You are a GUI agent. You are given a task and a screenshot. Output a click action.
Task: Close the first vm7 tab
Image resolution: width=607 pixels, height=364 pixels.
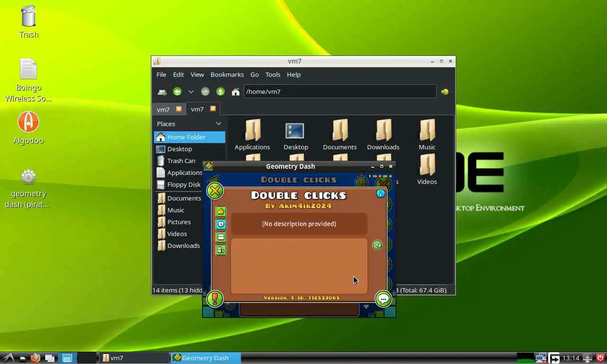click(179, 109)
